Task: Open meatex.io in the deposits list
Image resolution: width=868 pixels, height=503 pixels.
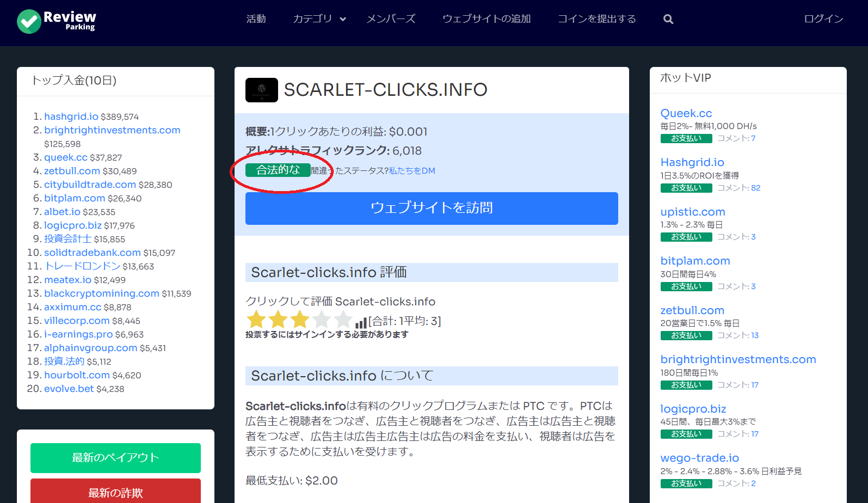Action: click(67, 280)
